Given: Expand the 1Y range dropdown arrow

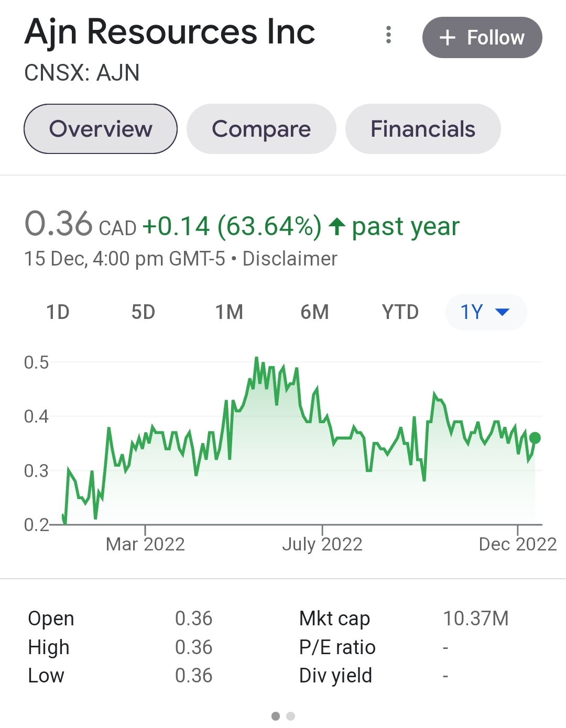Looking at the screenshot, I should pyautogui.click(x=502, y=312).
